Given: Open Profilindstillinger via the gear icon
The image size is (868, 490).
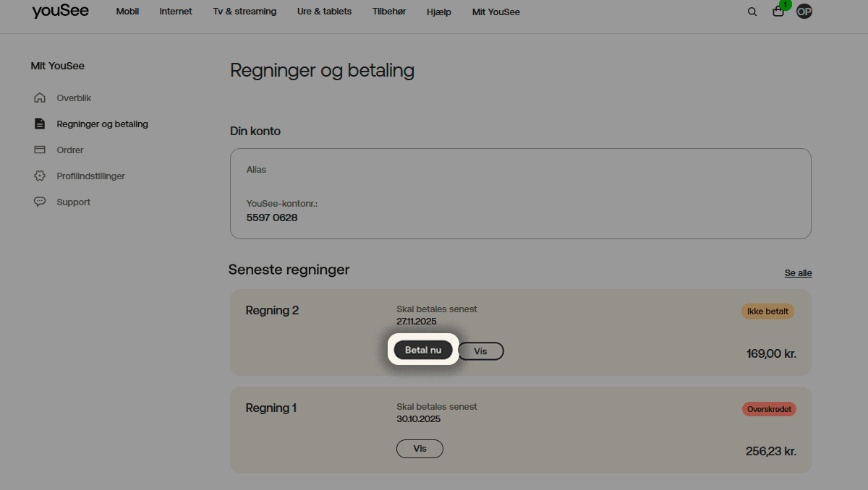Looking at the screenshot, I should click(x=40, y=176).
